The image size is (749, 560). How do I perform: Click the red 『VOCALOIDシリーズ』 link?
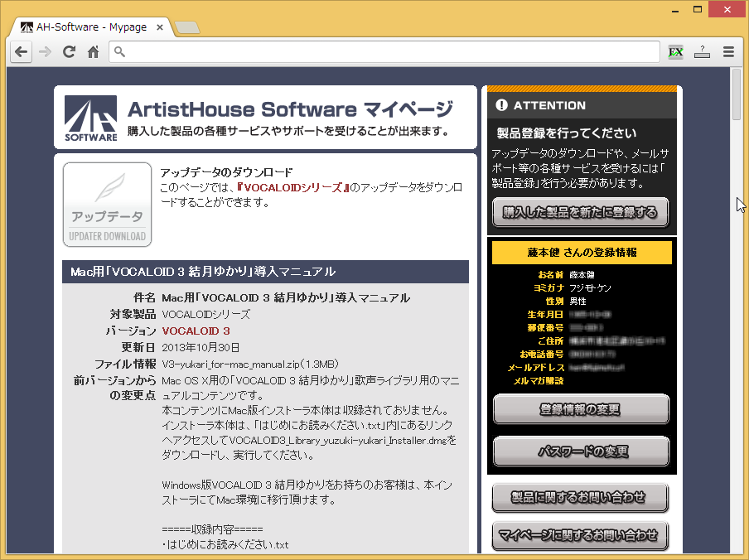click(292, 187)
